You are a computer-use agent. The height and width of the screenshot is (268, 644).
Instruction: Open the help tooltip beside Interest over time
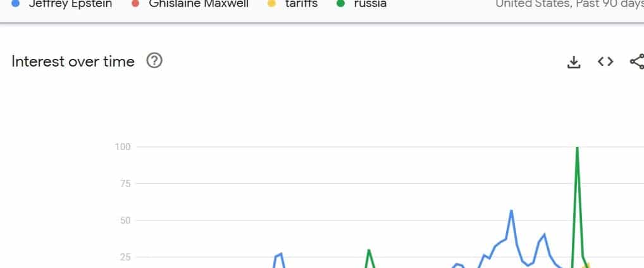[154, 61]
